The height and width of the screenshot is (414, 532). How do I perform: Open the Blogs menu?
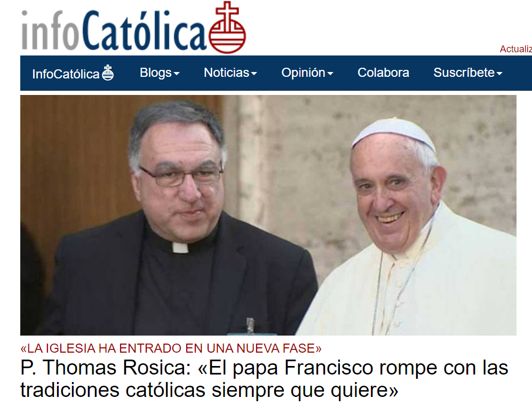point(160,73)
